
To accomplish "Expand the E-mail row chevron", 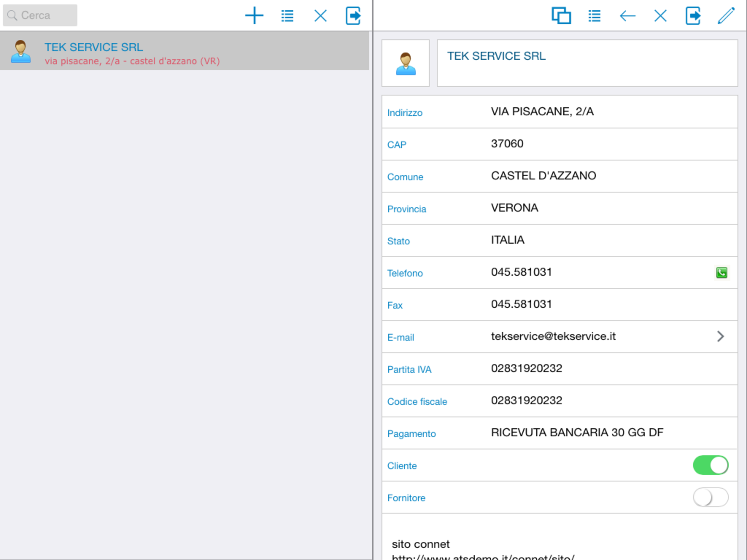I will 720,336.
